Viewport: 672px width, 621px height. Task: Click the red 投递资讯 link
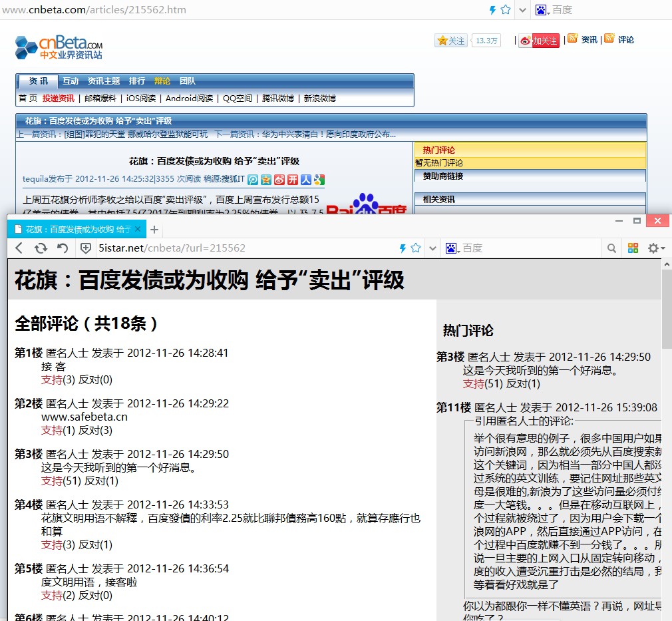tap(59, 99)
